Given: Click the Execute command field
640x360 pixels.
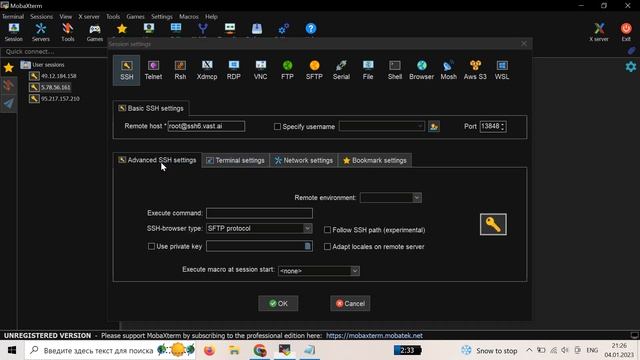Looking at the screenshot, I should [259, 213].
